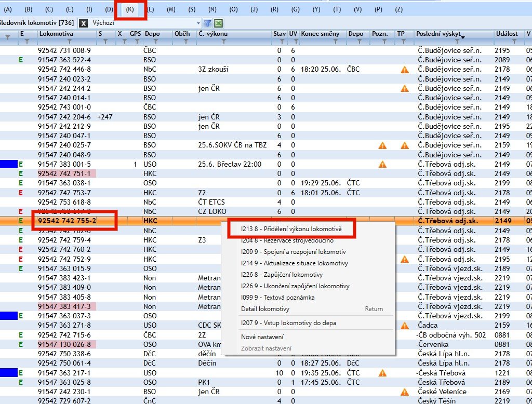
Task: Click the blue funnel filter icon in the toolbar
Action: (207, 23)
